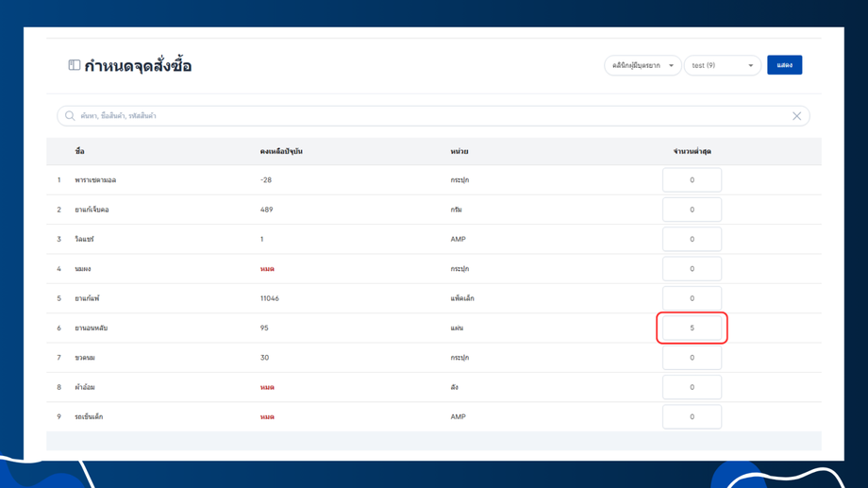Click the product name in row 1
The image size is (868, 488).
pos(95,180)
